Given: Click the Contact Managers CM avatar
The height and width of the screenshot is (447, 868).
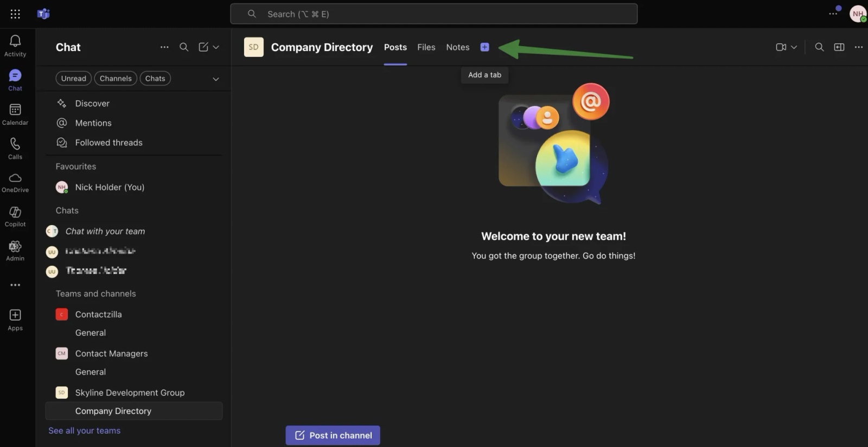Looking at the screenshot, I should coord(62,353).
